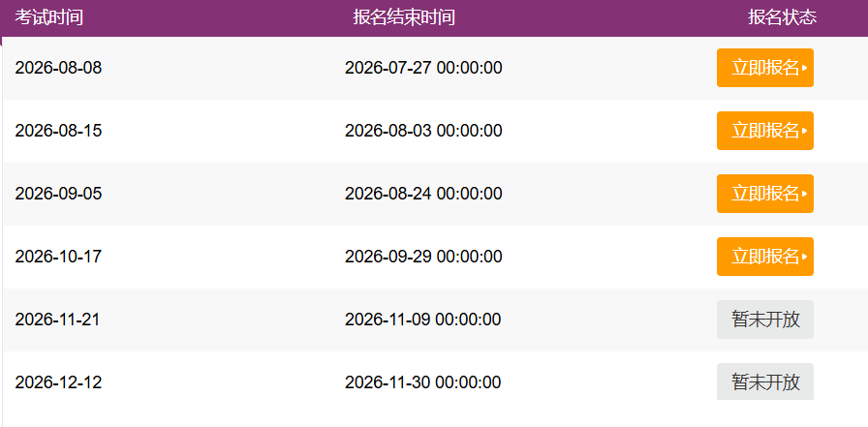The width and height of the screenshot is (868, 427).
Task: Click deadline 2026-08-24 00:00:00 cell
Action: pos(423,195)
